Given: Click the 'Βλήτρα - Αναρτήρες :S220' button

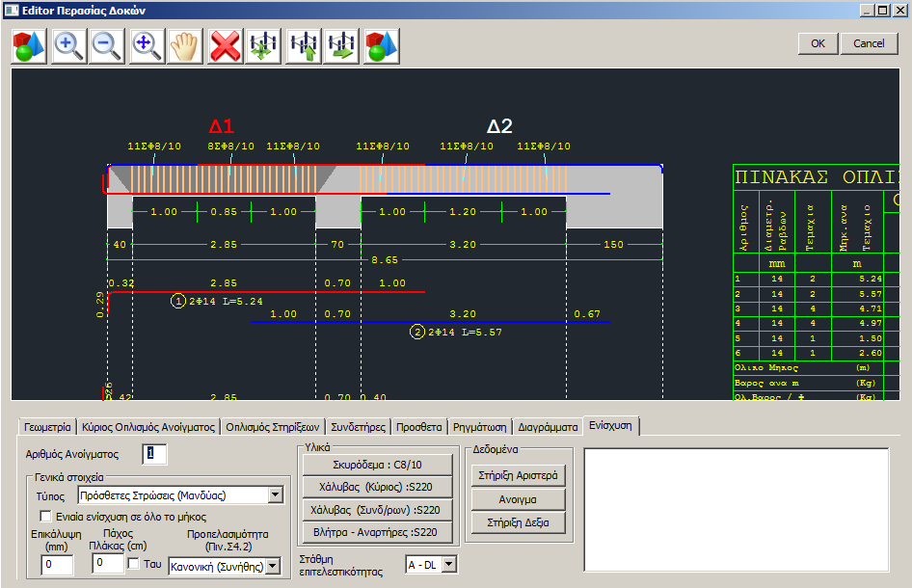Looking at the screenshot, I should click(378, 532).
